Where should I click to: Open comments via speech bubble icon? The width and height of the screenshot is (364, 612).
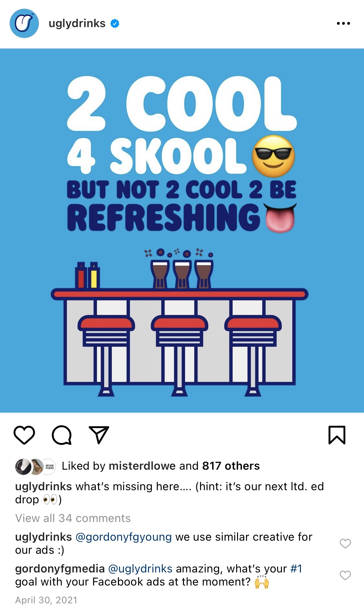pyautogui.click(x=62, y=435)
